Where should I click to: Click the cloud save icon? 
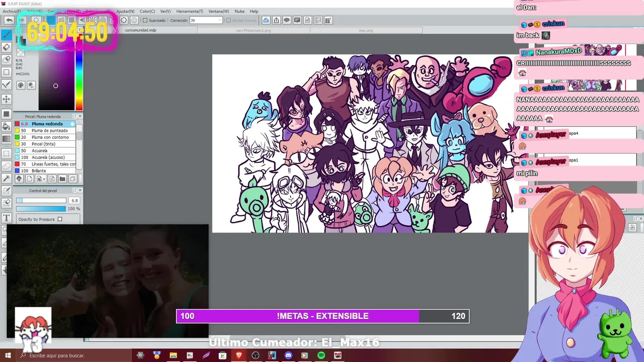click(266, 20)
